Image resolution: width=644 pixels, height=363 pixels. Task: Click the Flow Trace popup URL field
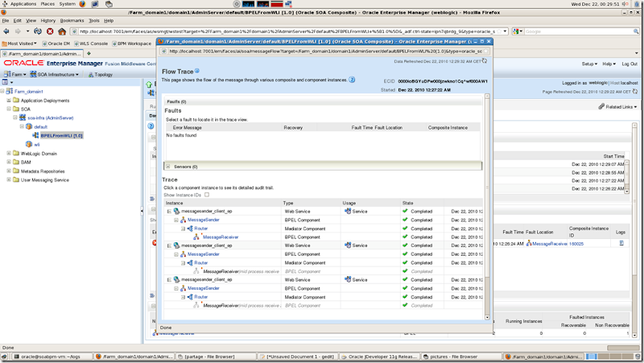[x=326, y=52]
